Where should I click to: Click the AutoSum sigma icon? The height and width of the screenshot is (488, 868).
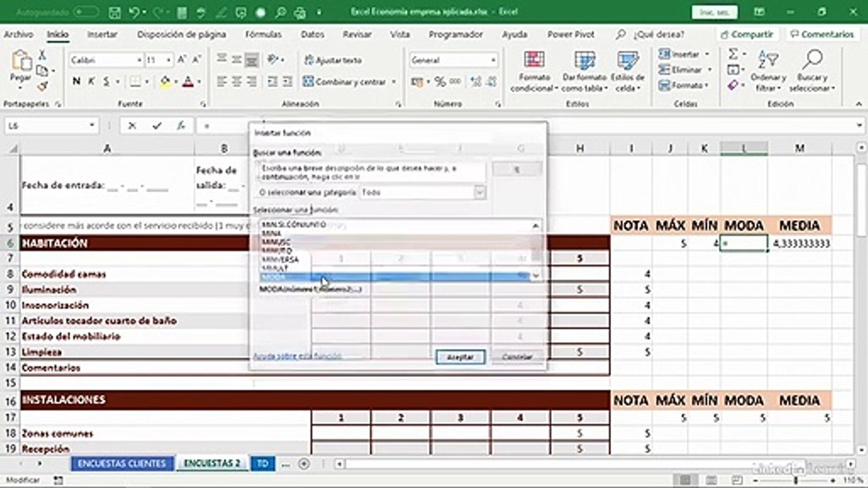point(733,54)
